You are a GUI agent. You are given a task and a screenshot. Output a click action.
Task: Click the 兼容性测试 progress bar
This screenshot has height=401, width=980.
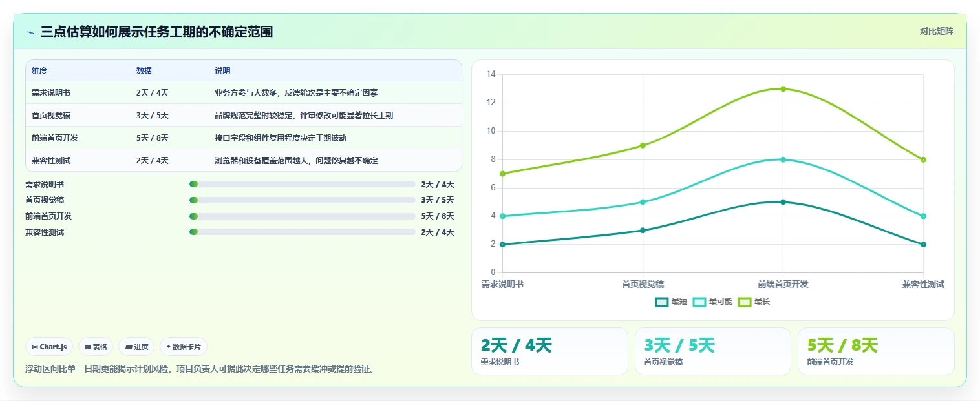[302, 232]
